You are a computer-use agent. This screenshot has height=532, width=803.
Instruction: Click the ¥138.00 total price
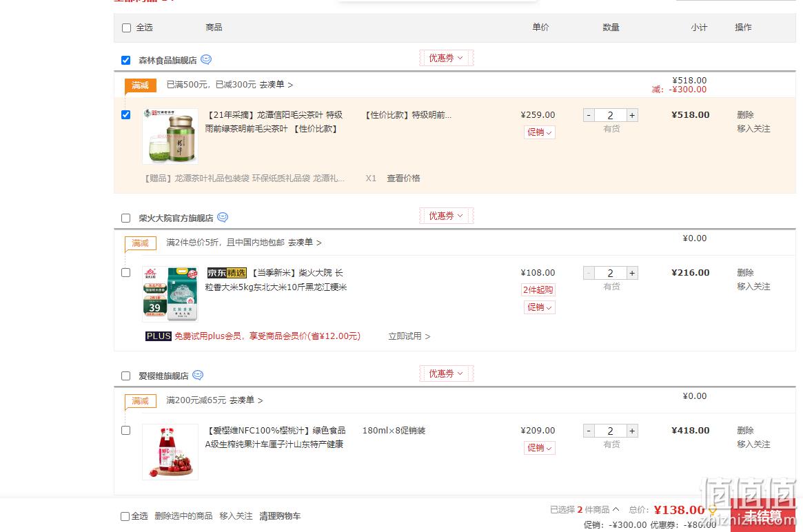[x=679, y=510]
